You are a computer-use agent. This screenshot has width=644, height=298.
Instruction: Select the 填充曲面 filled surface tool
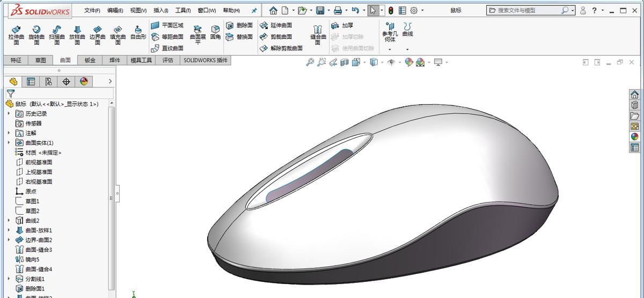click(x=118, y=35)
